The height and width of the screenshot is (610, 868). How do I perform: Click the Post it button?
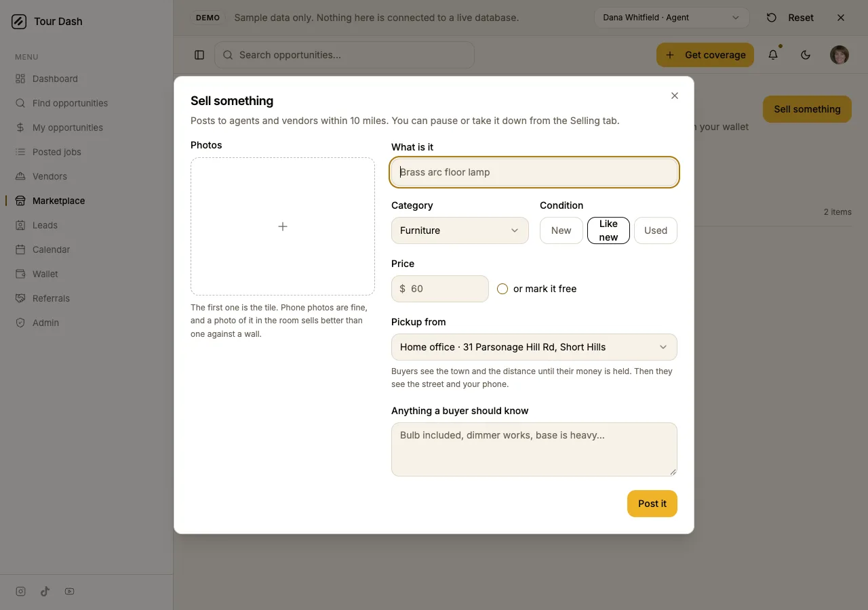click(652, 504)
